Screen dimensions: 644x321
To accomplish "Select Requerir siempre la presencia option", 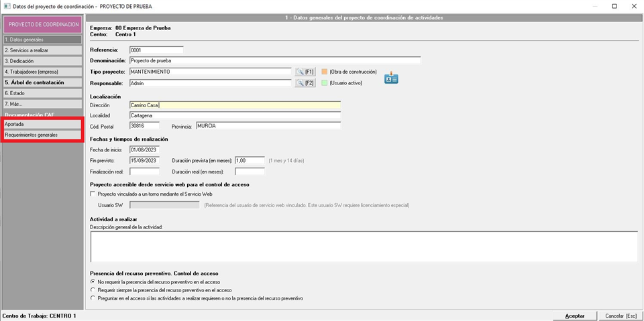I will click(93, 290).
